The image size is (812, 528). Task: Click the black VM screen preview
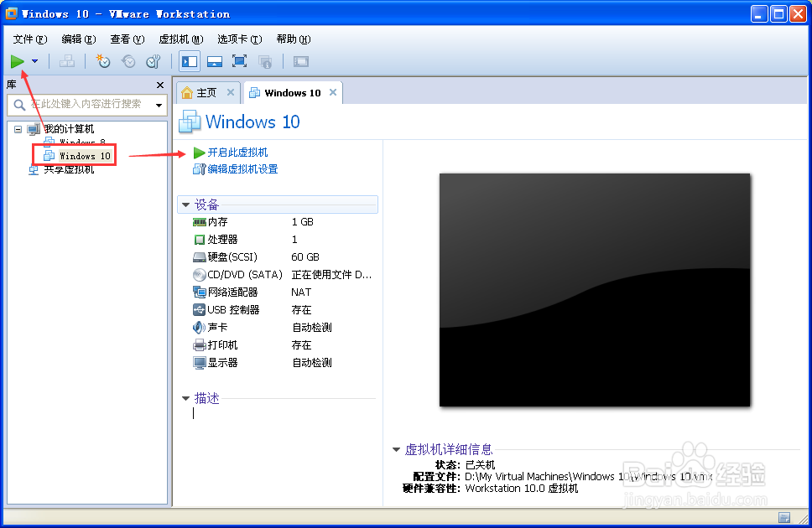595,290
